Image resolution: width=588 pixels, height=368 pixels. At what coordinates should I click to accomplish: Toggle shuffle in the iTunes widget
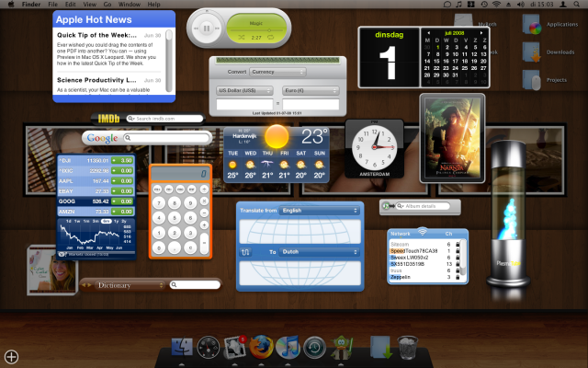(241, 38)
